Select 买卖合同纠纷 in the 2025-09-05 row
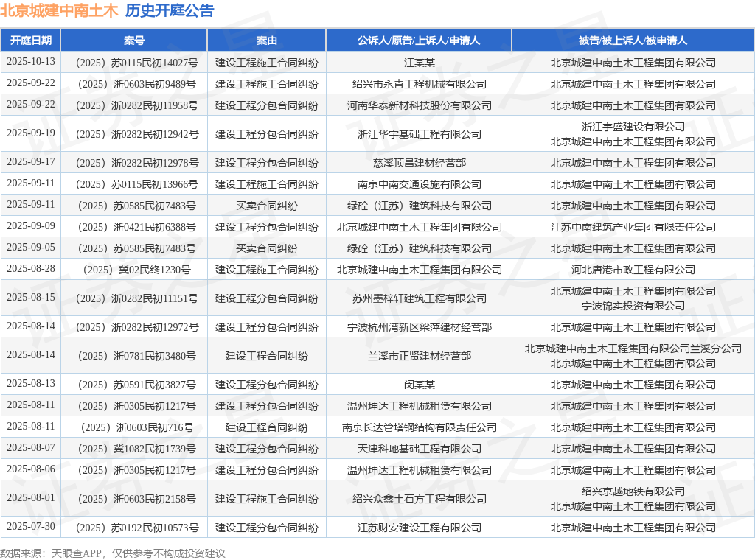Image resolution: width=755 pixels, height=560 pixels. pos(266,248)
